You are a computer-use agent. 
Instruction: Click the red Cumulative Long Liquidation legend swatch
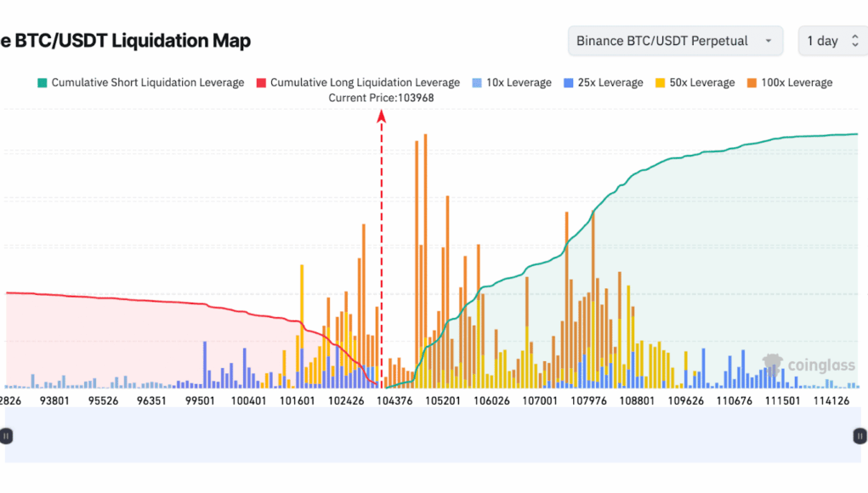pyautogui.click(x=261, y=82)
